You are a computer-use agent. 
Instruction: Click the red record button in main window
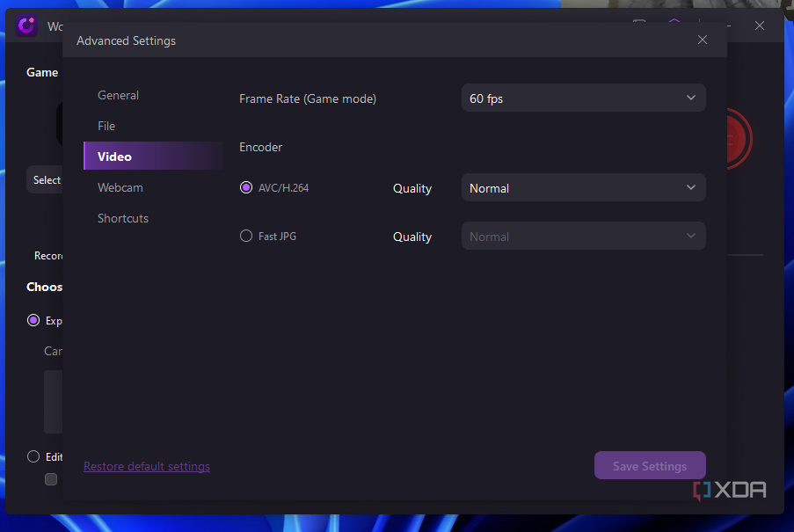click(x=739, y=139)
